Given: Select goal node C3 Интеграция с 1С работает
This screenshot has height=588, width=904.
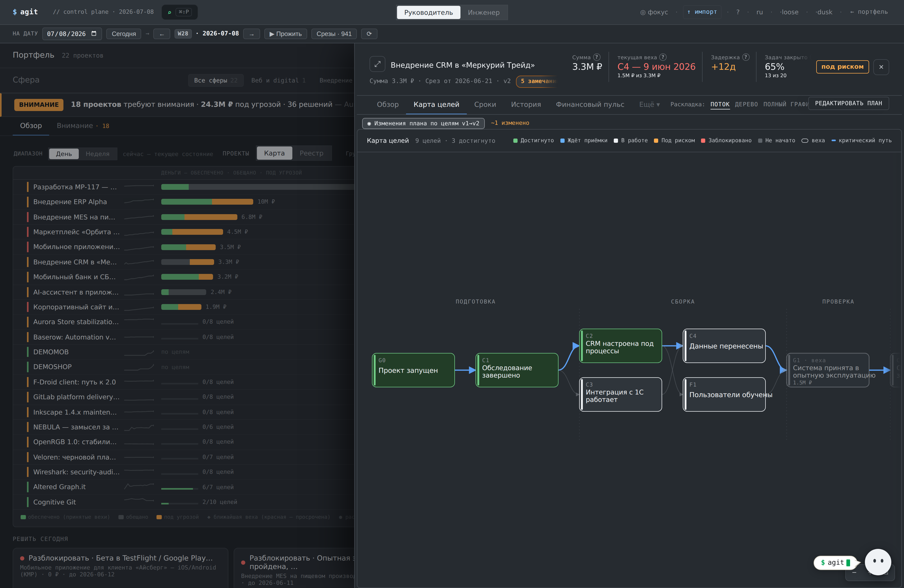Looking at the screenshot, I should pos(620,394).
